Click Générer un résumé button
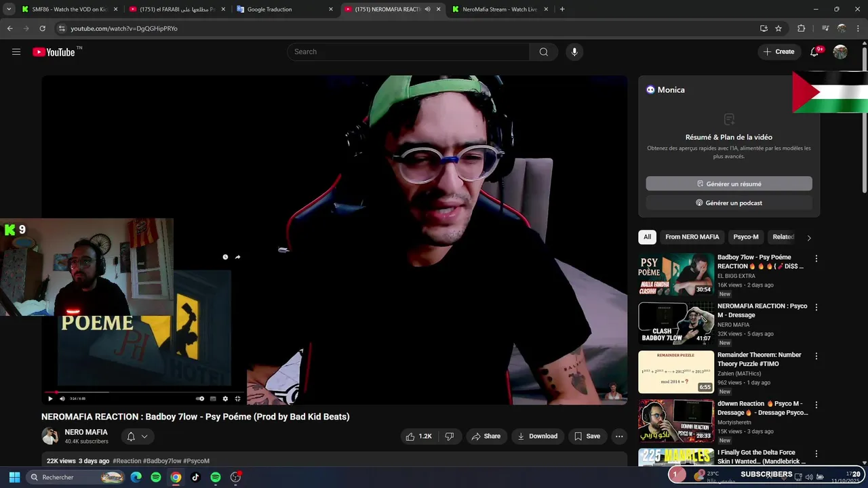 [x=729, y=184]
